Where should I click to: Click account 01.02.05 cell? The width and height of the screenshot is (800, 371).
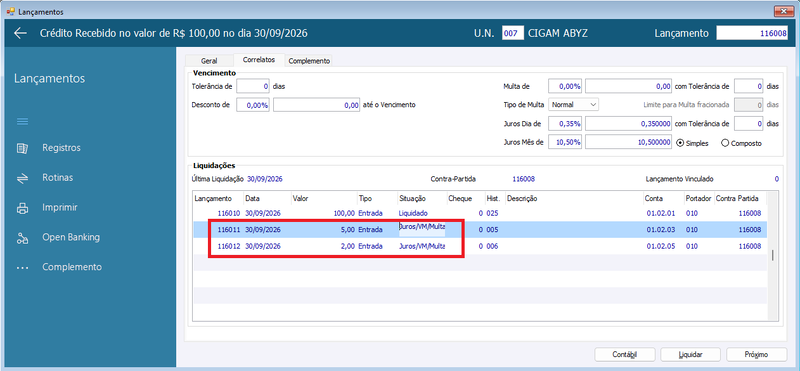click(x=661, y=246)
